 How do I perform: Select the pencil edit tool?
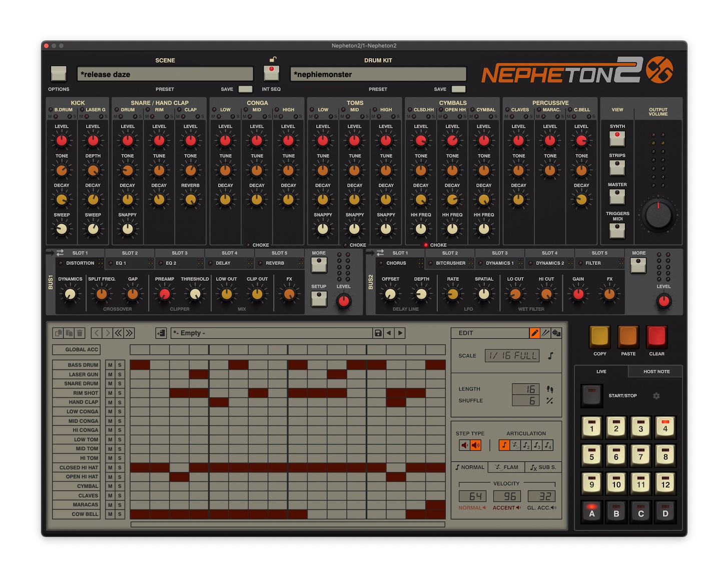click(x=534, y=333)
